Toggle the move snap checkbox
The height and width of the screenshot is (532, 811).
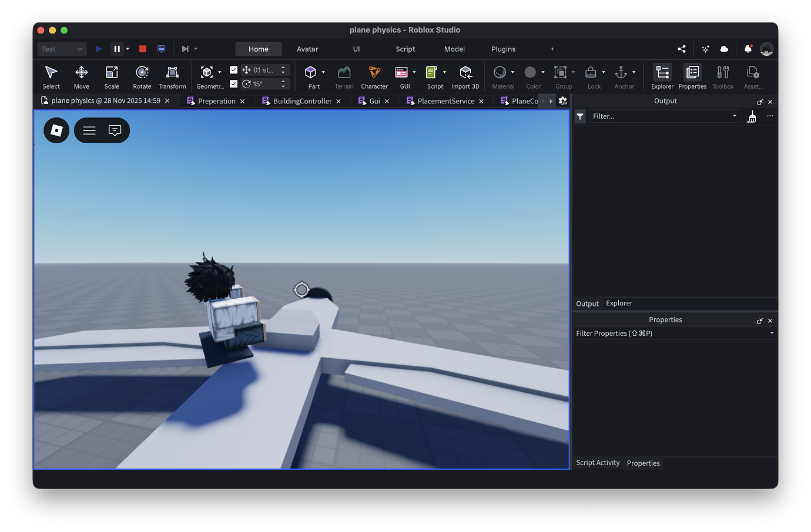point(234,69)
